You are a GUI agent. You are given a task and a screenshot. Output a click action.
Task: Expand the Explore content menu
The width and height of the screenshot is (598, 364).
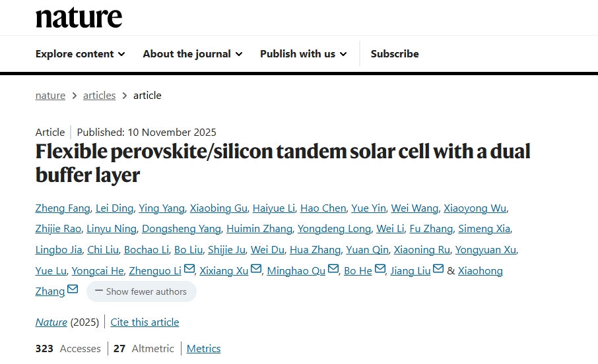coord(80,54)
